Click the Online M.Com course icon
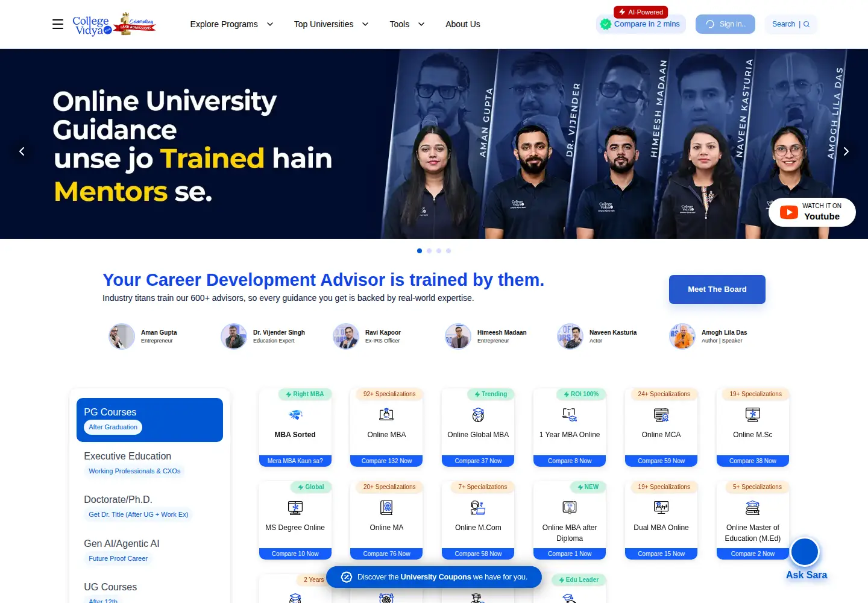This screenshot has width=868, height=603. (x=478, y=508)
